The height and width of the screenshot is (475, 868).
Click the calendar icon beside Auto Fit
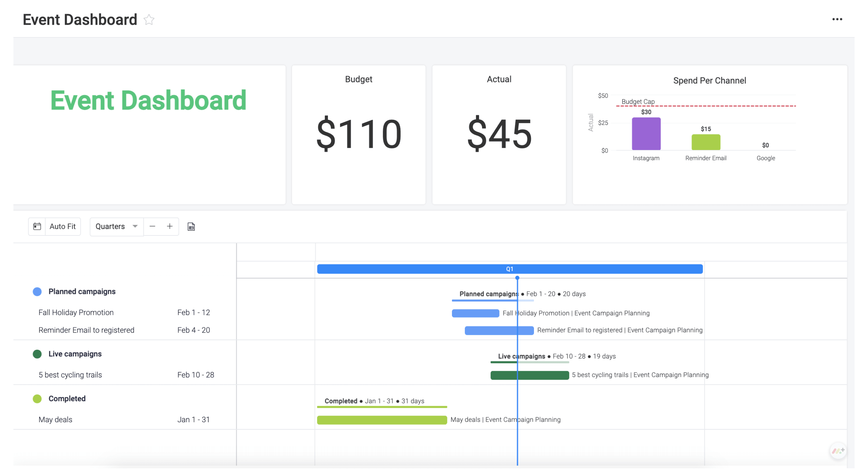37,226
